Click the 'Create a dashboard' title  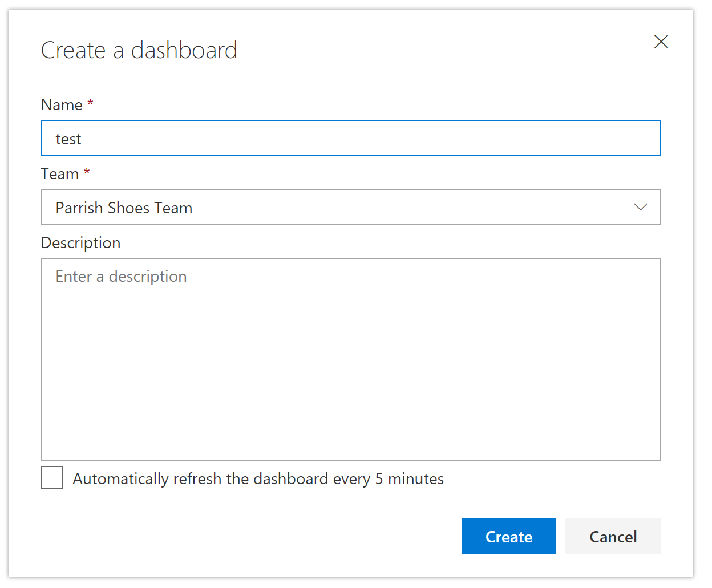click(x=139, y=50)
